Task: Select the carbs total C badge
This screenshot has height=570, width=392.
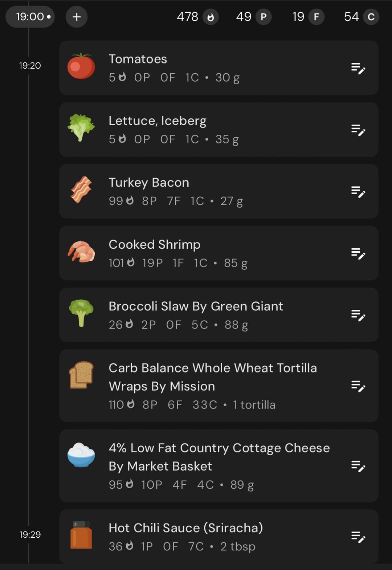Action: (x=371, y=17)
